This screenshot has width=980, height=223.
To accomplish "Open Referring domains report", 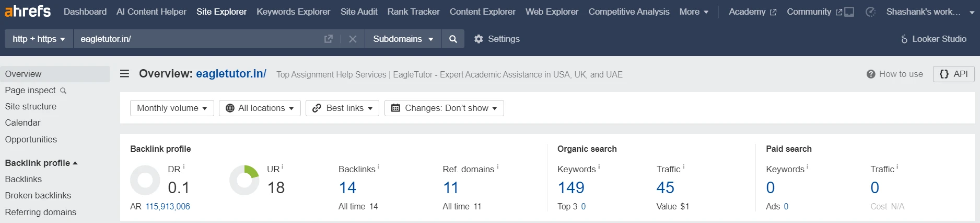I will 40,212.
